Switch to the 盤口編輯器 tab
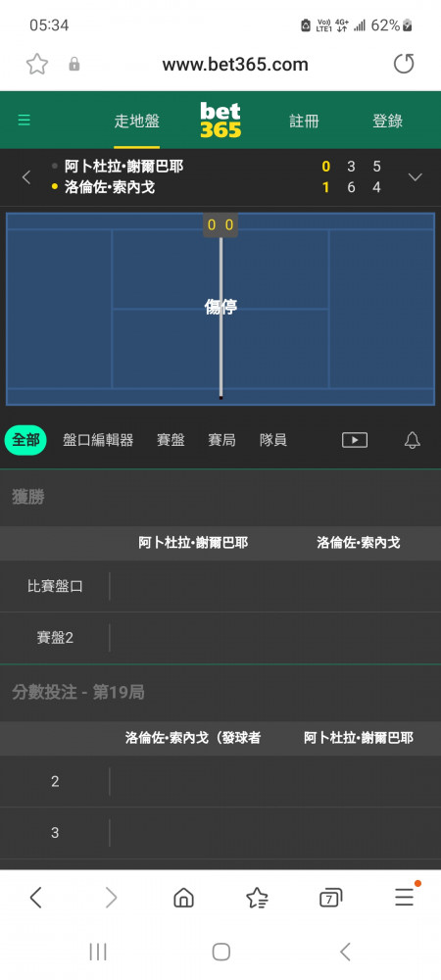This screenshot has height=980, width=441. point(98,440)
